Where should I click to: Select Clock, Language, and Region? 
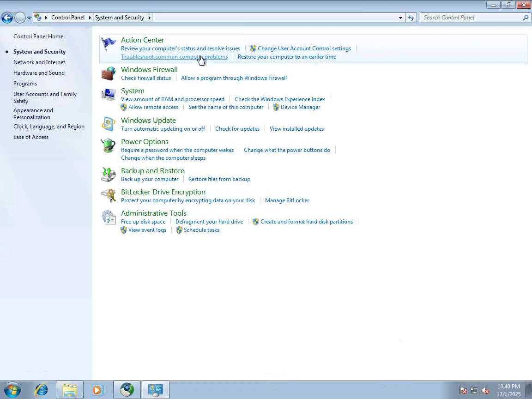pyautogui.click(x=49, y=126)
